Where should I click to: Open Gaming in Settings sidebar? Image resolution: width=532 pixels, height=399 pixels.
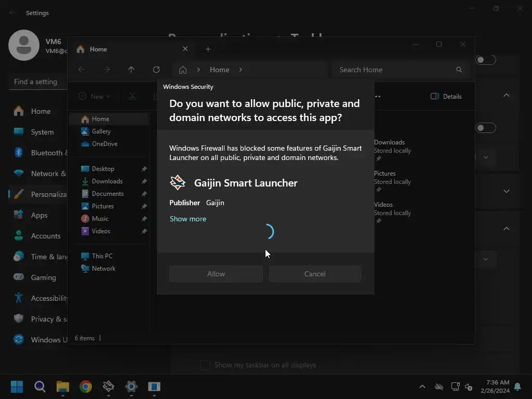click(x=38, y=277)
